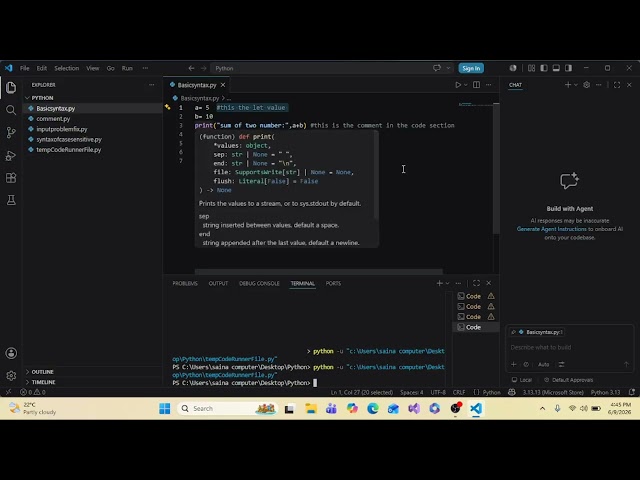
Task: Open syntaxofcasesensitive.py in Explorer
Action: coord(69,139)
